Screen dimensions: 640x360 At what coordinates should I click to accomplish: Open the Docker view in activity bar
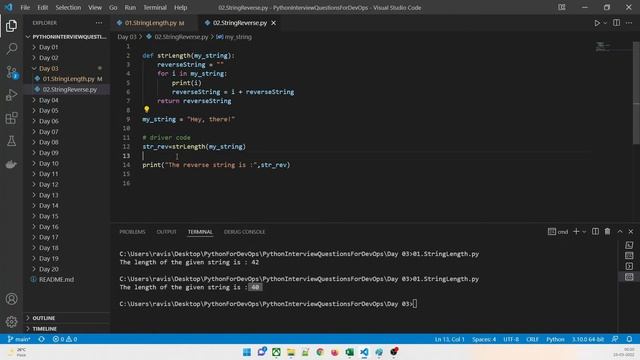(11, 164)
